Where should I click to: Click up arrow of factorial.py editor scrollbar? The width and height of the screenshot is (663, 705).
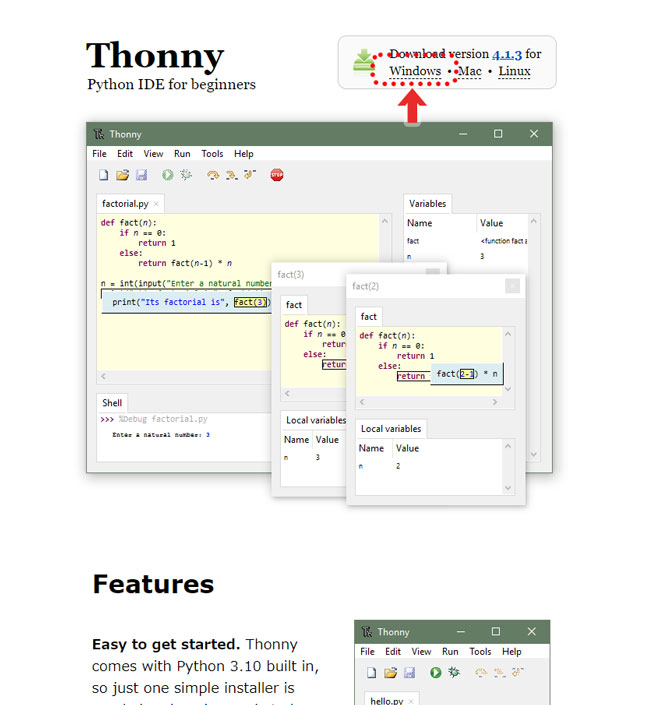point(385,221)
